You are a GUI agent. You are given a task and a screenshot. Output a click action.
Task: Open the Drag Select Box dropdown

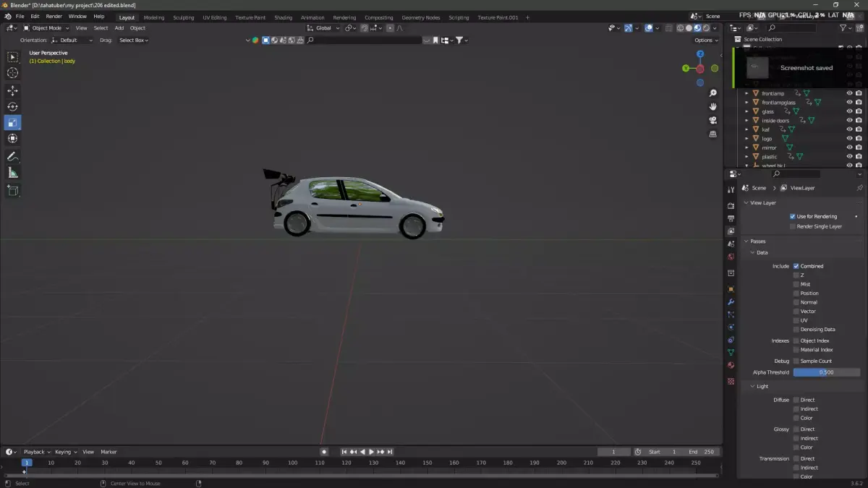pyautogui.click(x=134, y=40)
